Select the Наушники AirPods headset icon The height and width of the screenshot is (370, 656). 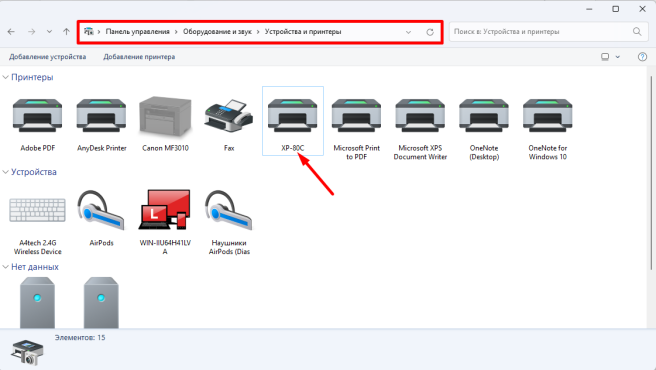229,210
